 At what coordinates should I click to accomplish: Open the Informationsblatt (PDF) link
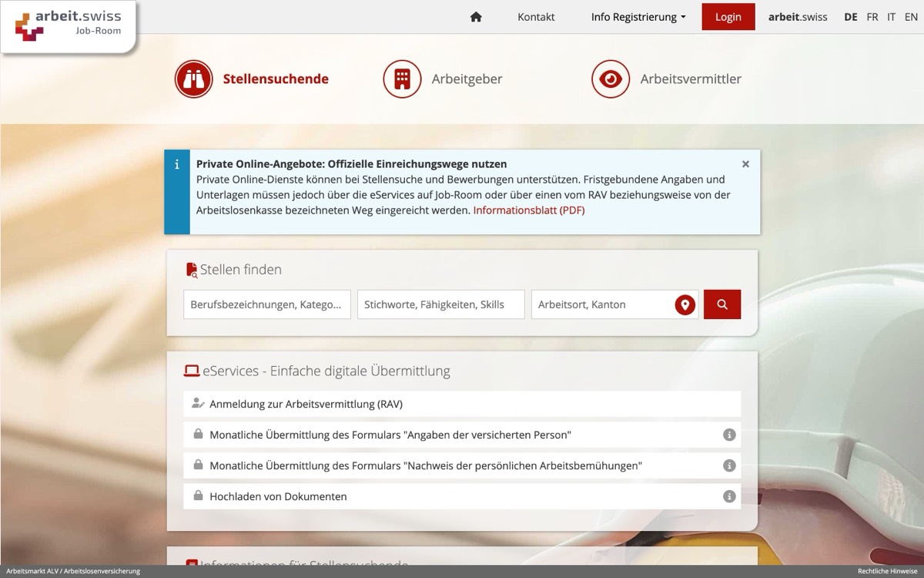[x=529, y=210]
